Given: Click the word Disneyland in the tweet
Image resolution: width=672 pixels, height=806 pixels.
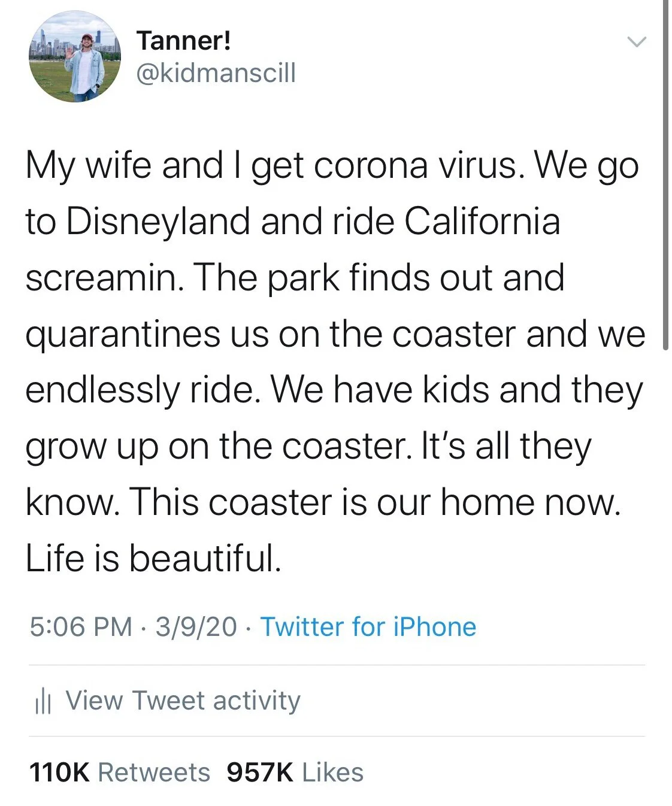Looking at the screenshot, I should 158,221.
